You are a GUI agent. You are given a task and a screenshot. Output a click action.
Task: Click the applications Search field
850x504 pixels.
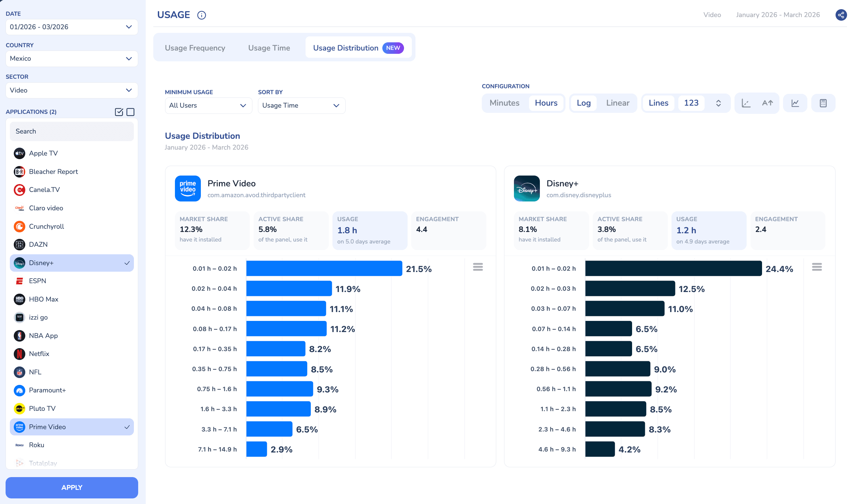(x=72, y=131)
